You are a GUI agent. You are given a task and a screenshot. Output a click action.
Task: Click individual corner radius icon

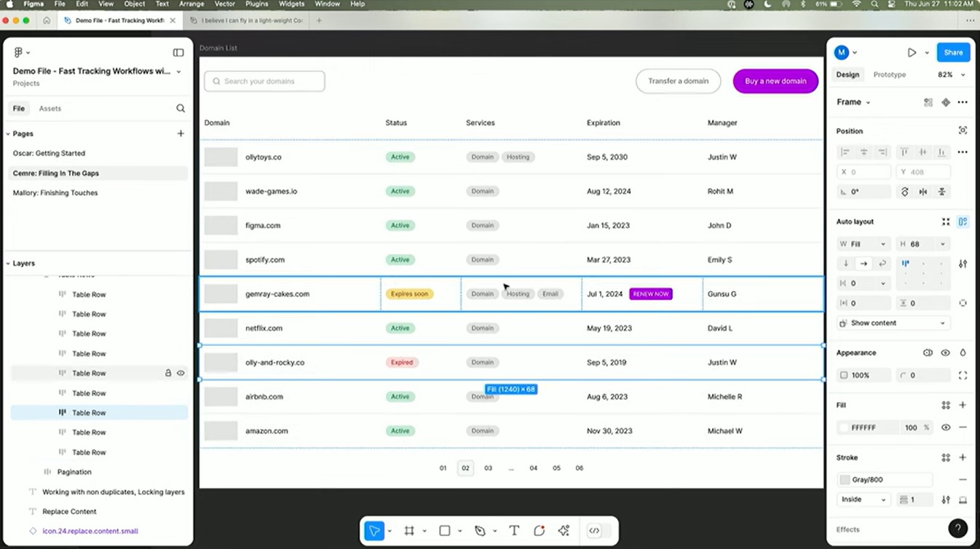pos(963,376)
